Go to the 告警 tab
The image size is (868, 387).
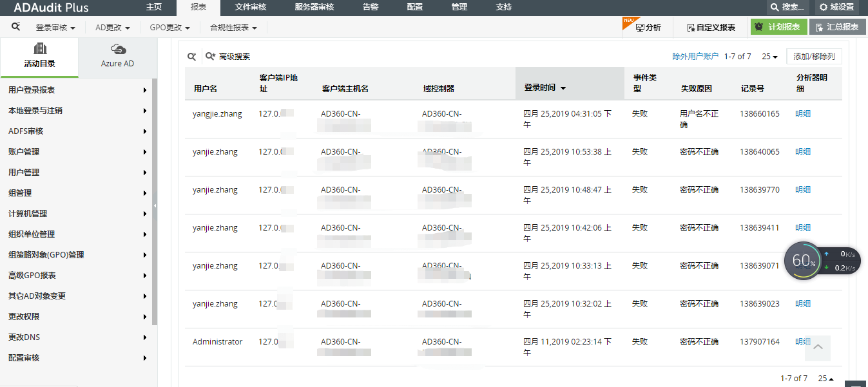[x=371, y=7]
